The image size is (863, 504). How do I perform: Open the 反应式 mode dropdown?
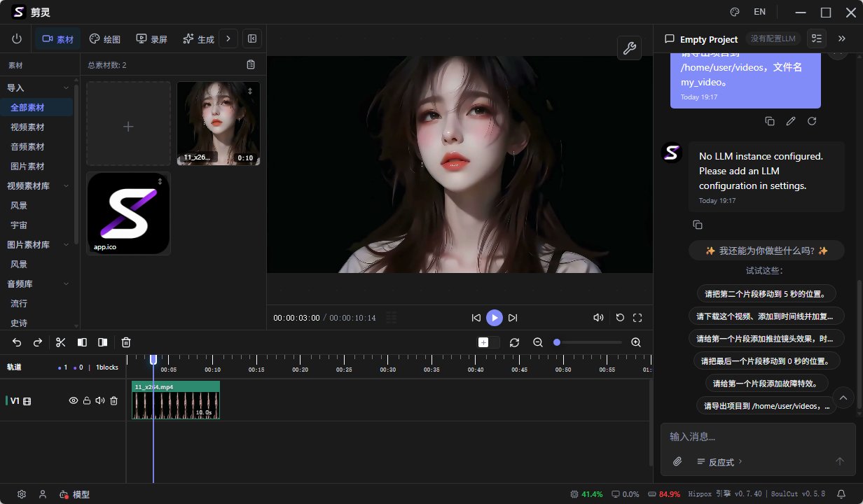pos(719,462)
